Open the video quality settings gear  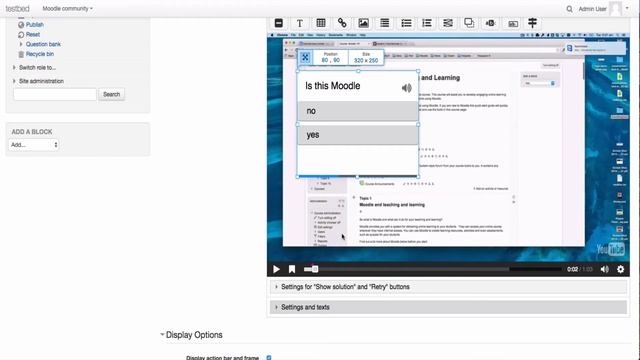[x=620, y=269]
